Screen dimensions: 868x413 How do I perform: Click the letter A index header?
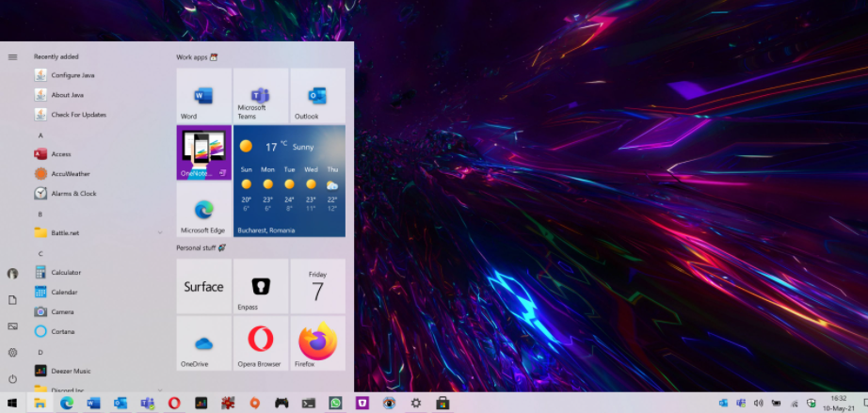(x=40, y=135)
